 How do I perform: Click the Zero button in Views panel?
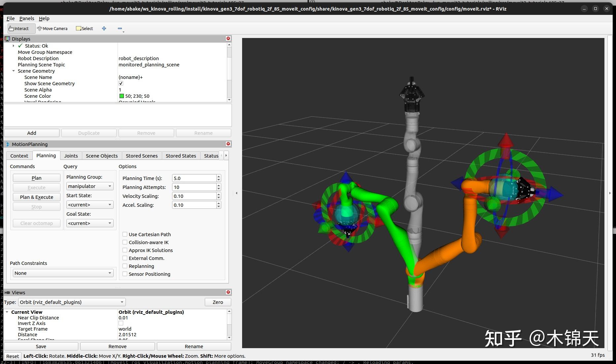(x=218, y=302)
